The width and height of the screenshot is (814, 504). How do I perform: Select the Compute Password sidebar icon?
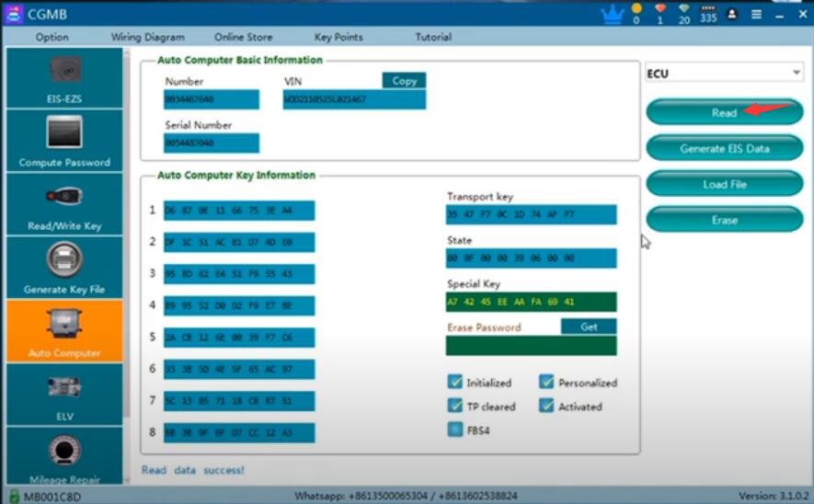[63, 141]
